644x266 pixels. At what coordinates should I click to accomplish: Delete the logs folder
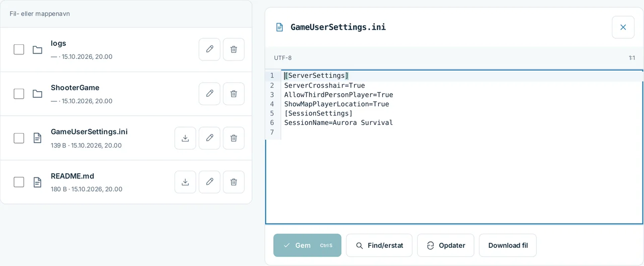click(x=233, y=49)
